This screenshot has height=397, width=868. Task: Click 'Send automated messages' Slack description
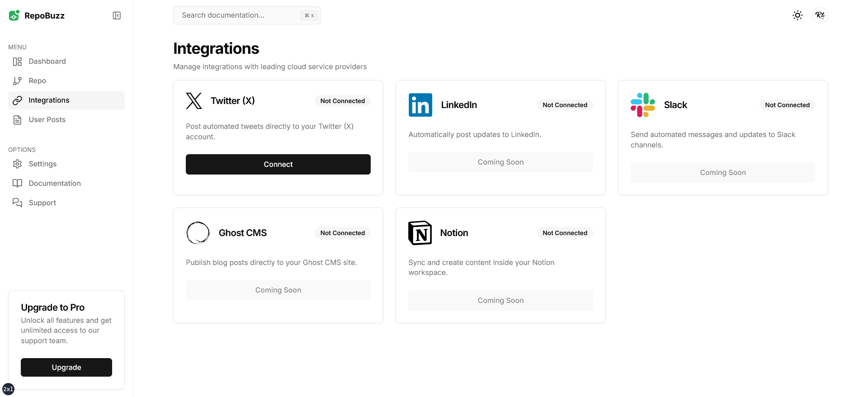tap(713, 140)
